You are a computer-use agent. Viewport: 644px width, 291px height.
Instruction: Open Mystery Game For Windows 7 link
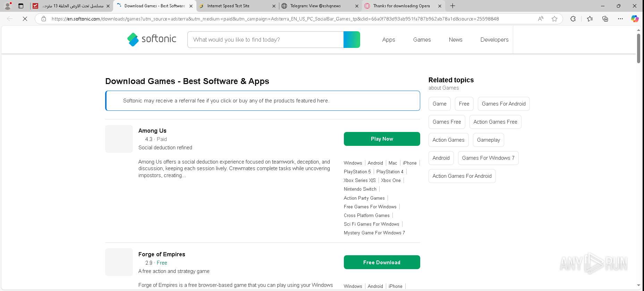(x=374, y=233)
